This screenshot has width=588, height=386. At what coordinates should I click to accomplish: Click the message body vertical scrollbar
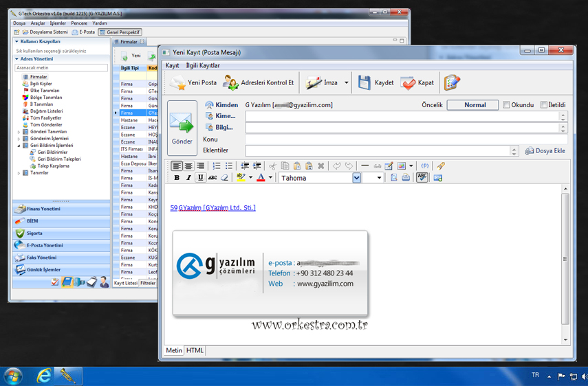click(x=565, y=259)
